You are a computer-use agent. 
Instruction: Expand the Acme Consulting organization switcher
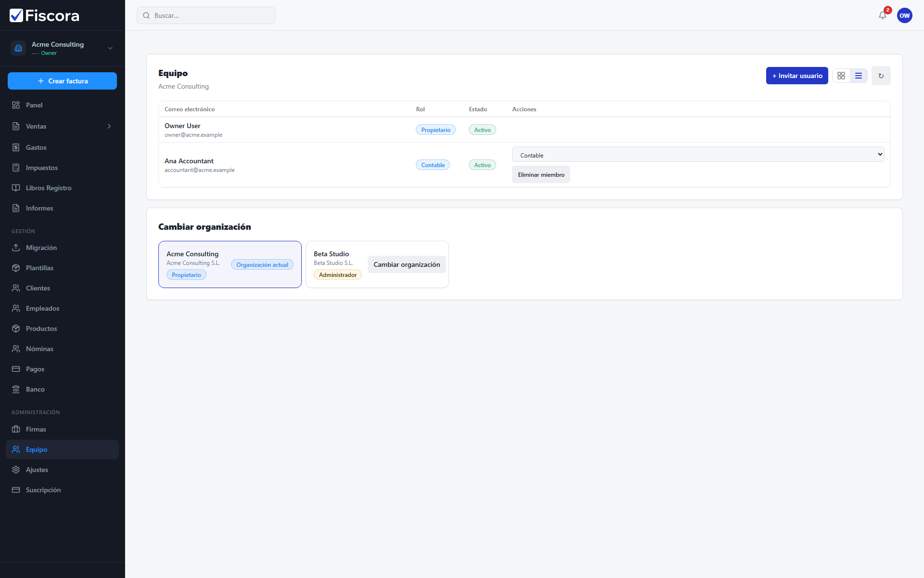[63, 48]
